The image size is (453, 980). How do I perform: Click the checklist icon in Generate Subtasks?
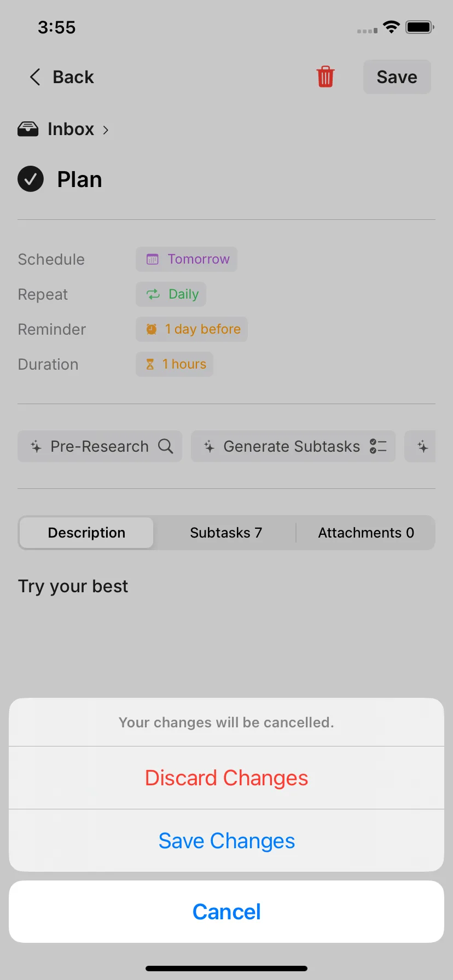click(378, 446)
